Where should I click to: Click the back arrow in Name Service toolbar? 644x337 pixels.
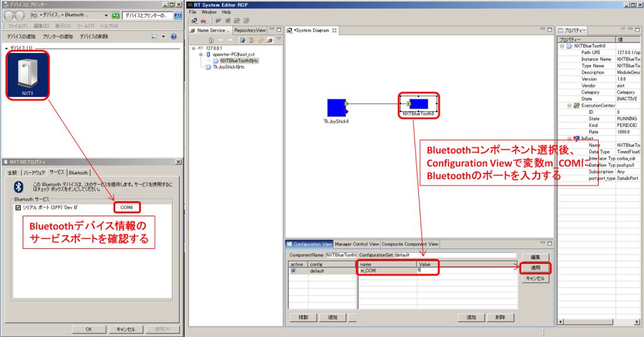point(221,40)
